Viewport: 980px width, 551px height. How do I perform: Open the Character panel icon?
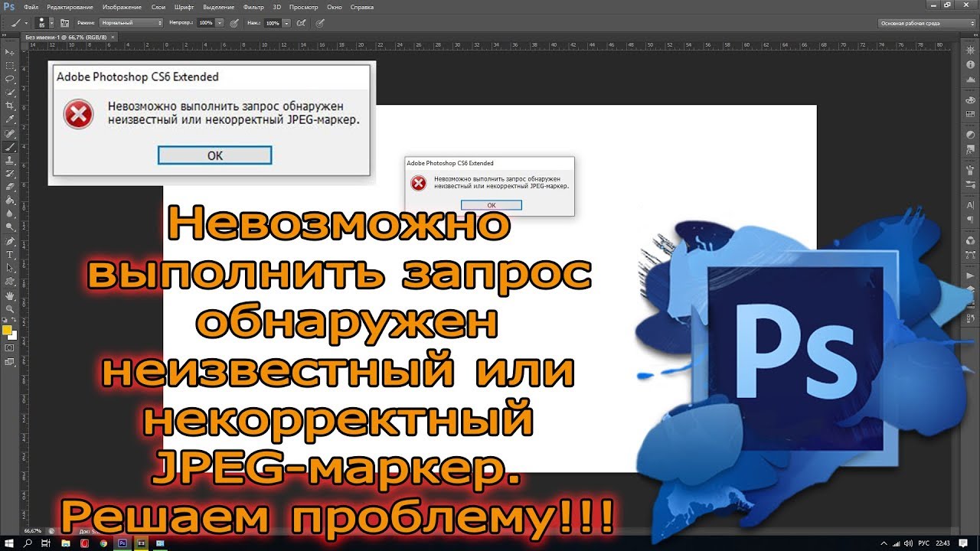pos(971,205)
